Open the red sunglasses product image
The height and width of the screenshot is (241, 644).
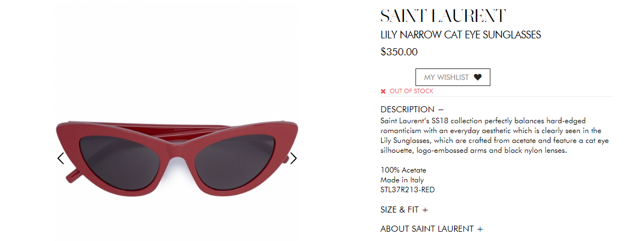[x=177, y=158]
